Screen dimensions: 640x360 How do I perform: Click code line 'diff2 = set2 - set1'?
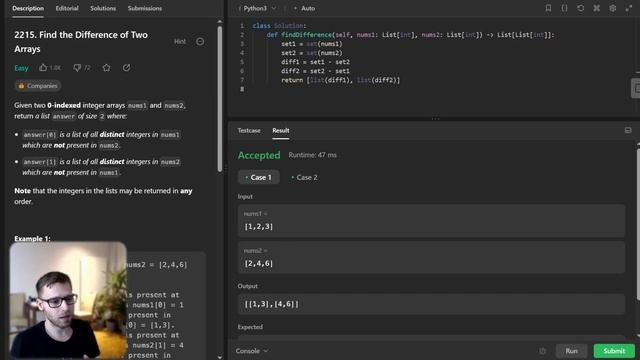pos(315,71)
